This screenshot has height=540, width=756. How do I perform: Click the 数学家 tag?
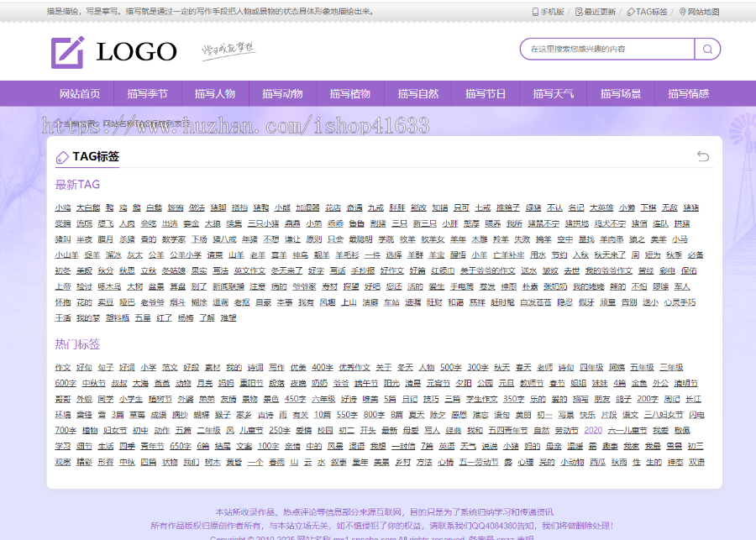[174, 239]
